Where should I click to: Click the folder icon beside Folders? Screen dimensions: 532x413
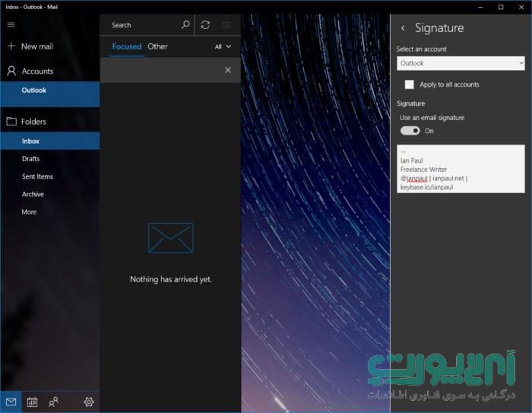tap(11, 121)
